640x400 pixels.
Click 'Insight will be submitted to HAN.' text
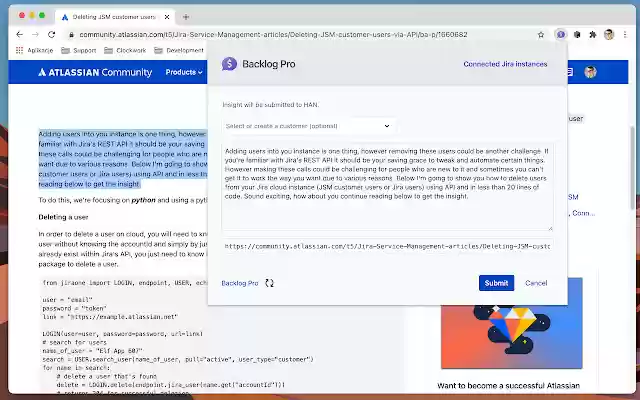click(271, 105)
